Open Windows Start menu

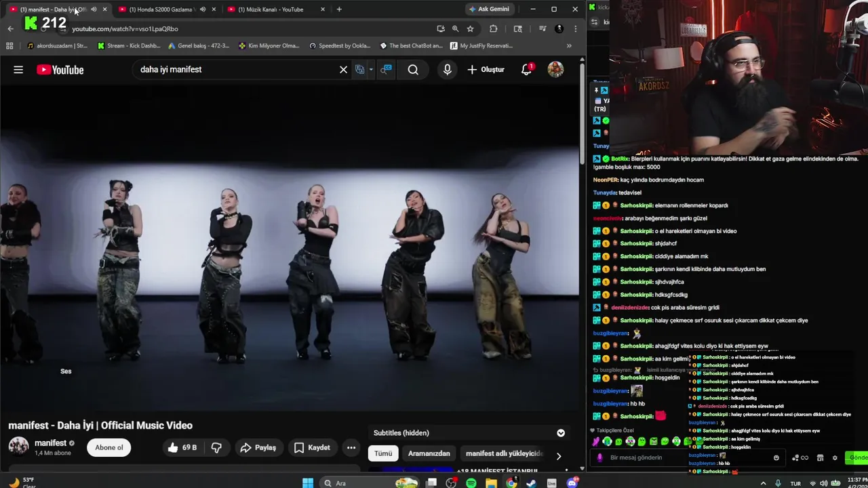point(308,483)
